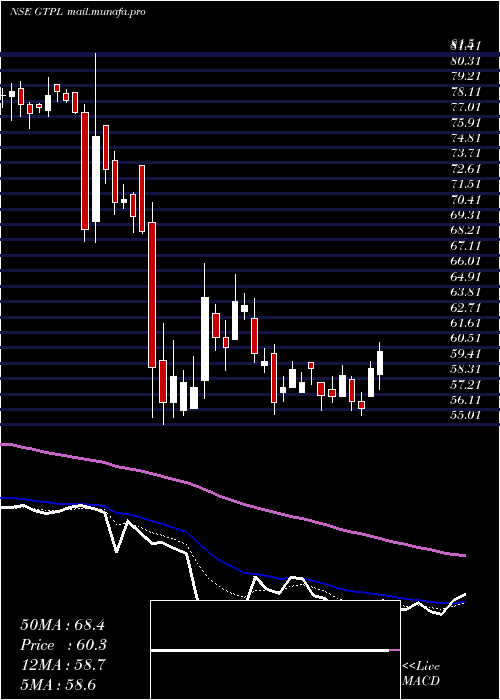Image resolution: width=500 pixels, height=700 pixels.
Task: Click the 68.21 price axis label
Action: (x=466, y=230)
